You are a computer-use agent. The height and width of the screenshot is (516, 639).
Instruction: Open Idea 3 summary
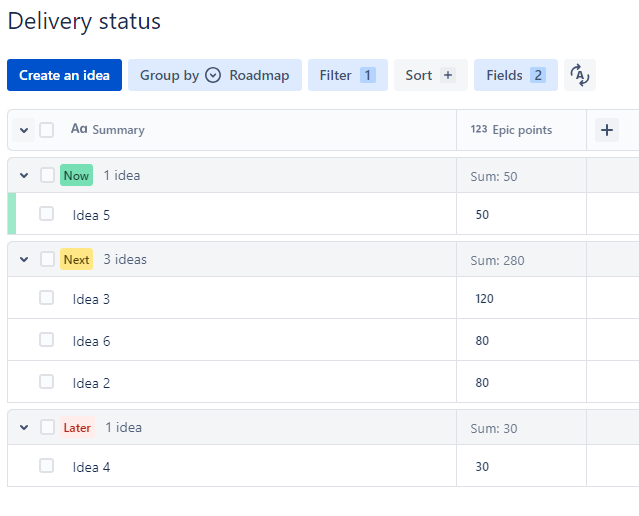[91, 299]
